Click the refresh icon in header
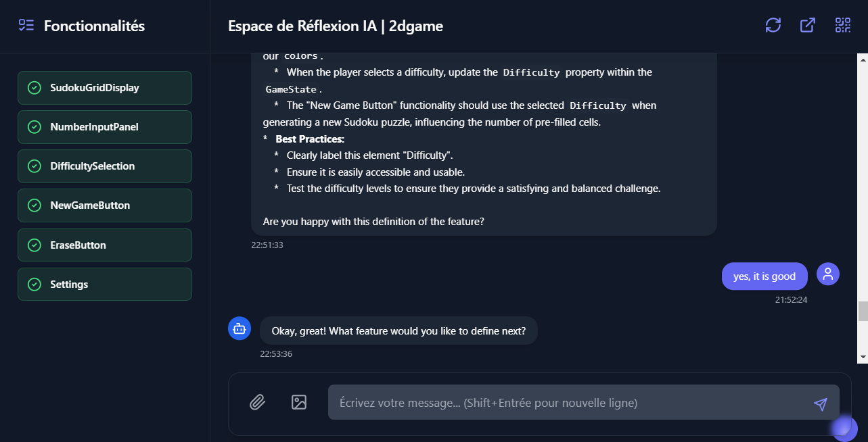 click(773, 26)
